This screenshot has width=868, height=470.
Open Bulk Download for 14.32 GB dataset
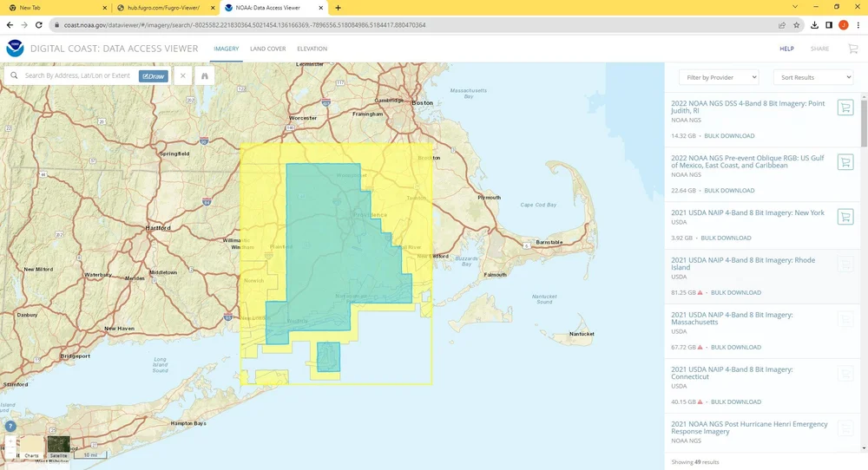pyautogui.click(x=729, y=136)
